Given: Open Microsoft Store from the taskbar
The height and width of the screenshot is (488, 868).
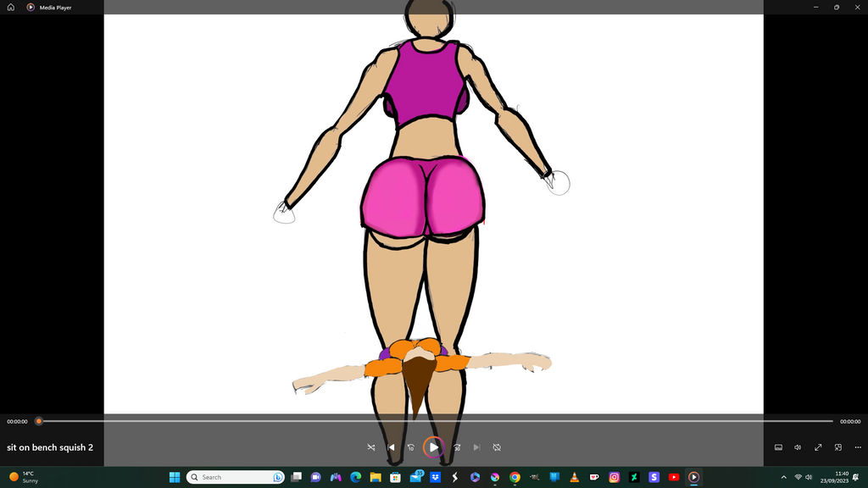Looking at the screenshot, I should click(395, 477).
